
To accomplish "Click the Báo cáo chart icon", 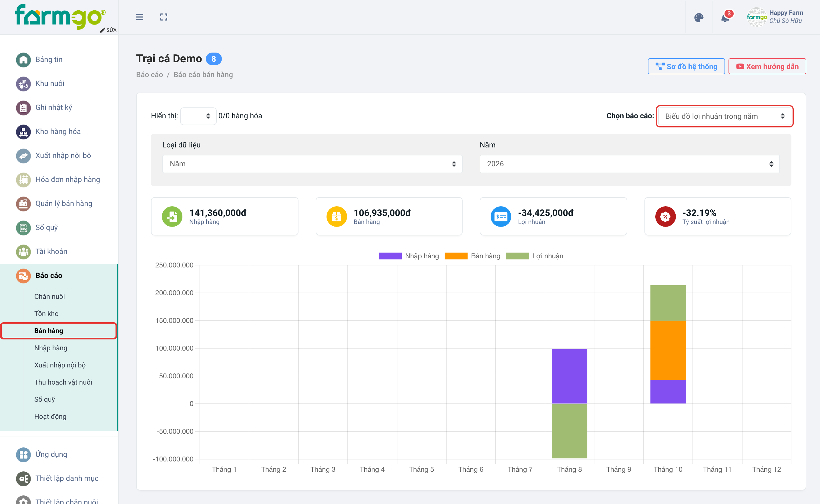I will tap(23, 276).
